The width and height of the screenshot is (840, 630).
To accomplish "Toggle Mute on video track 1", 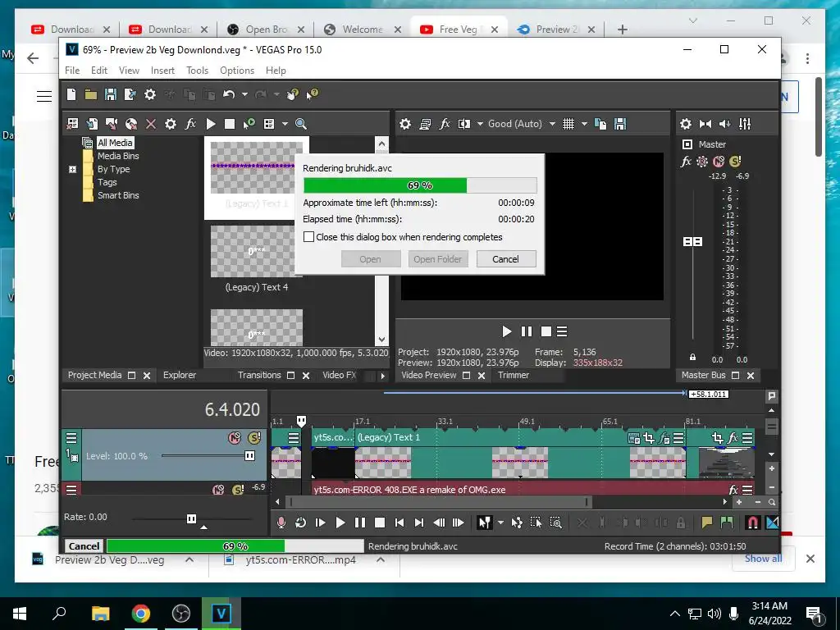I will pyautogui.click(x=235, y=438).
